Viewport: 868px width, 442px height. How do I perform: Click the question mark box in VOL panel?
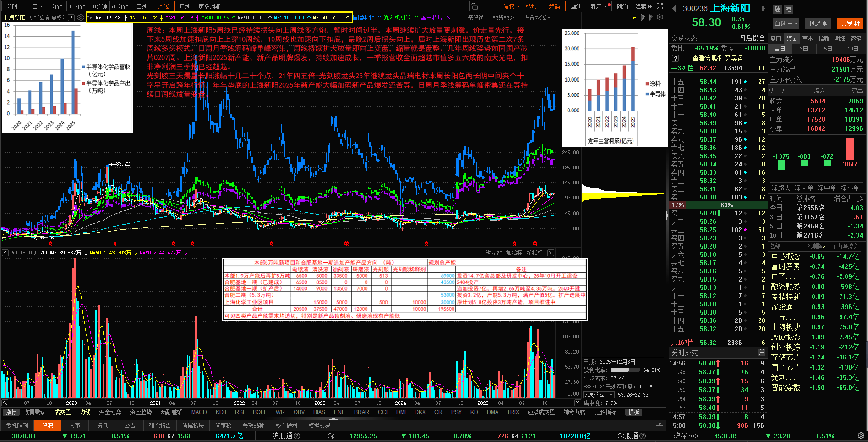tap(5, 253)
